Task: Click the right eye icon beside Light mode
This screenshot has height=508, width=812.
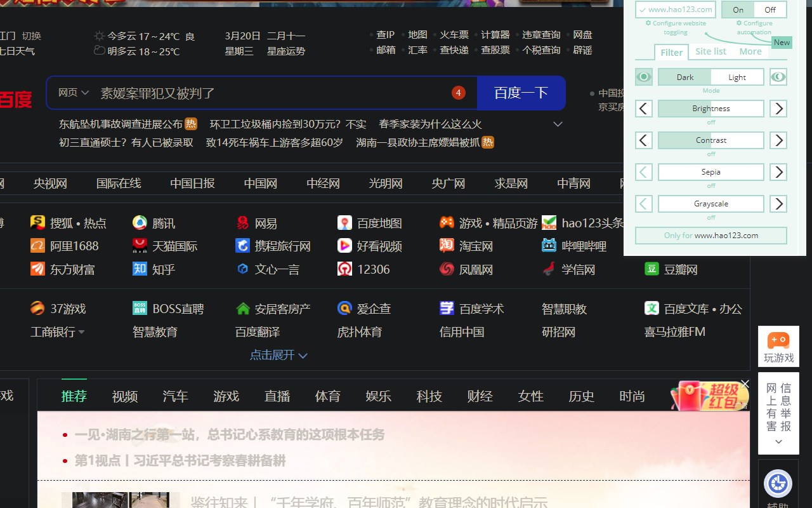Action: (778, 77)
